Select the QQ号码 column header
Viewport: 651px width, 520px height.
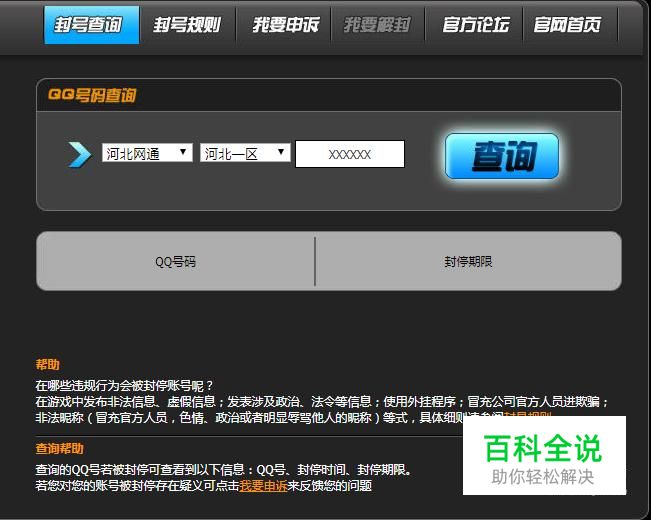[x=175, y=262]
